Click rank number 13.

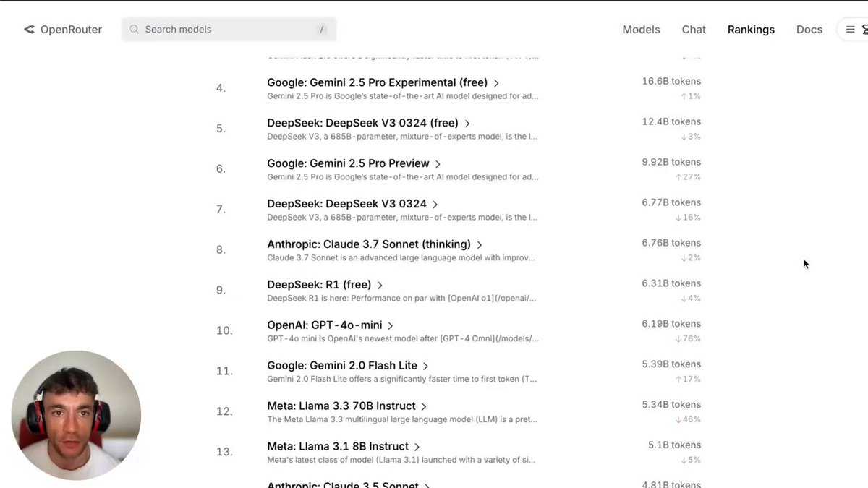(224, 453)
